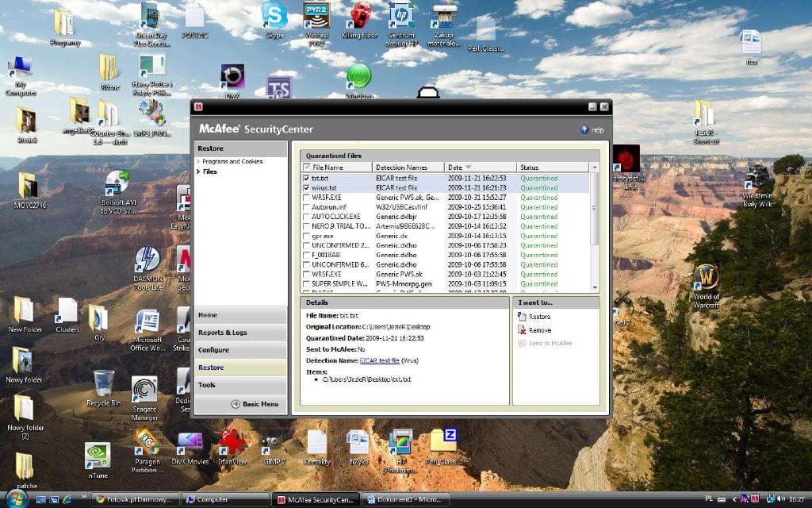
Task: Open the EICAR test file detection link
Action: coord(380,361)
